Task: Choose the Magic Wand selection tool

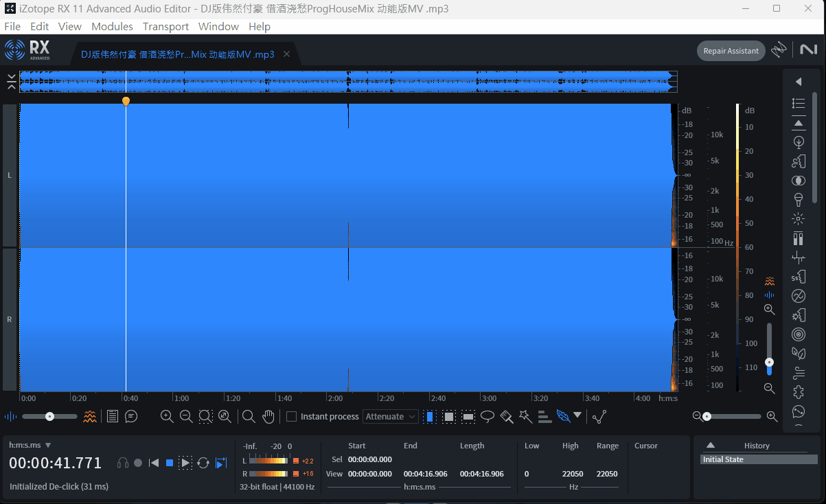Action: coord(525,416)
